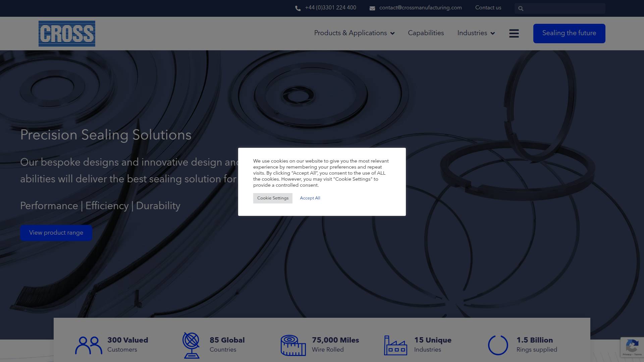Open the hamburger menu icon
Screen dimensions: 644x362
tap(514, 34)
